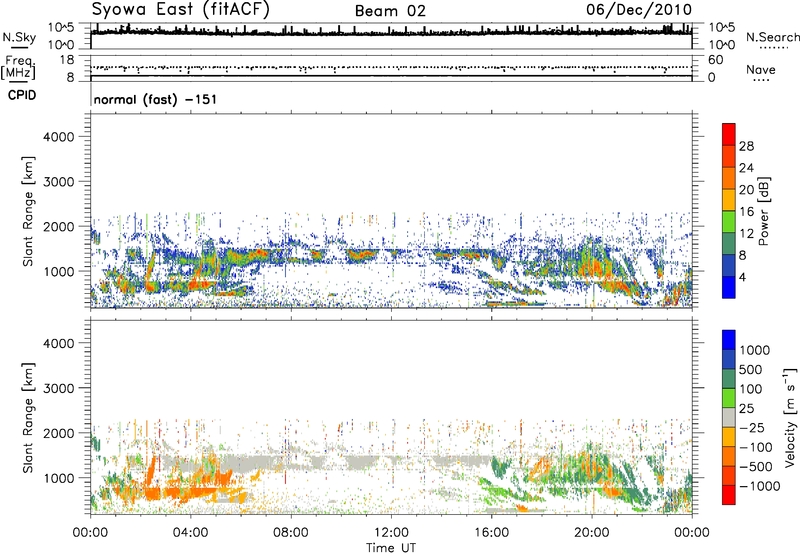Click the 'Freq. [MHz]' axis label
Screen dimensions: 800x554
coord(18,68)
